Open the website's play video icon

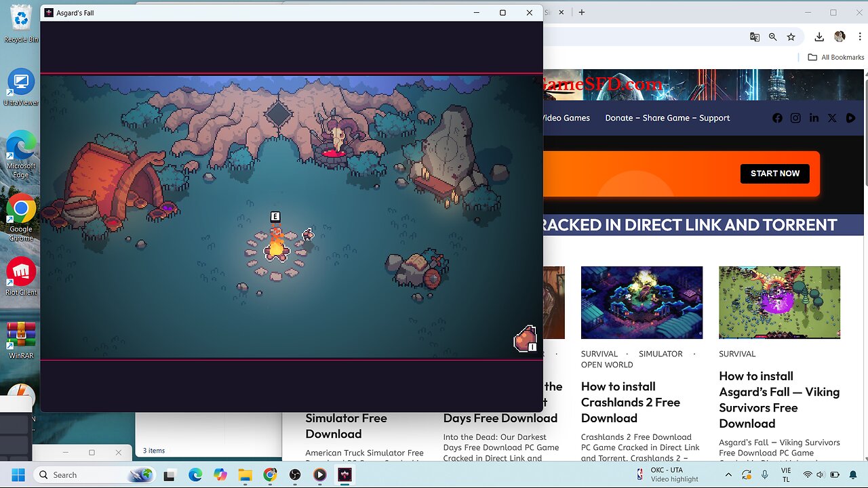tap(850, 118)
